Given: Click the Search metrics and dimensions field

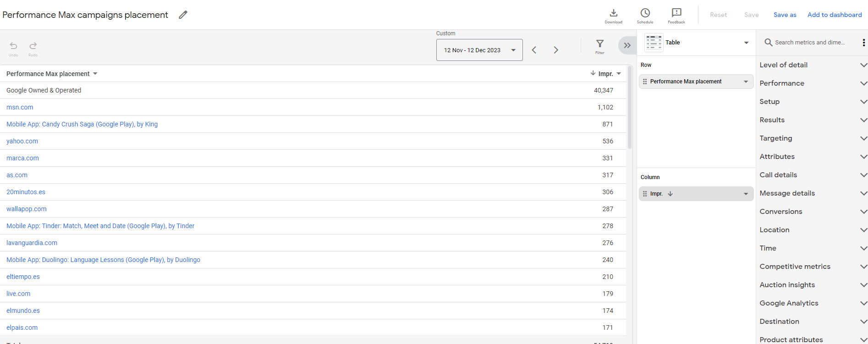Looking at the screenshot, I should coord(810,43).
